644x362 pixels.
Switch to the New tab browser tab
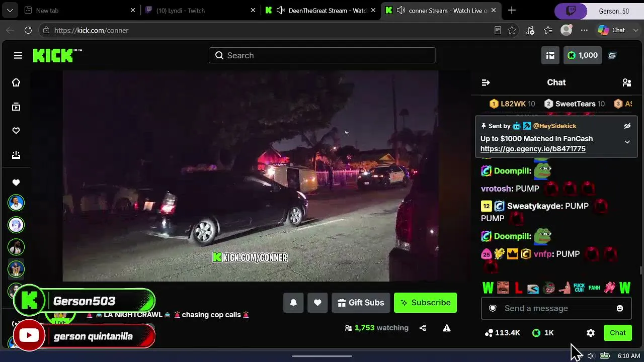click(x=80, y=11)
